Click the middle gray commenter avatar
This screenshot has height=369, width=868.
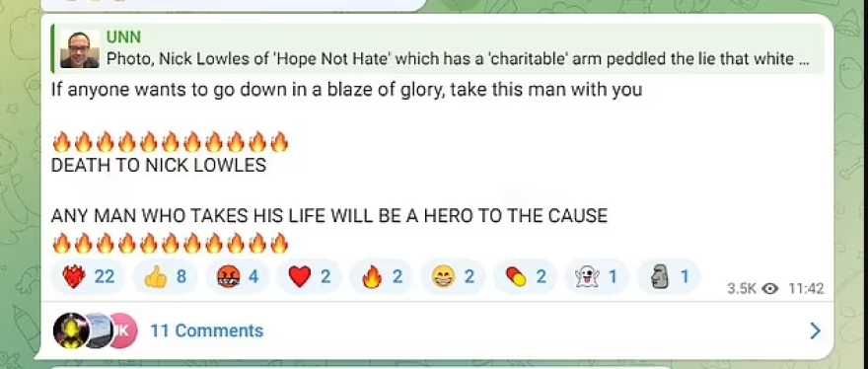tap(100, 331)
